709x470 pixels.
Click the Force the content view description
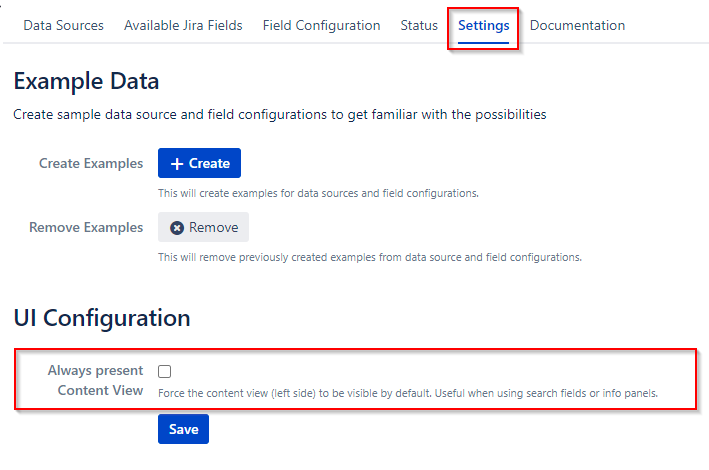click(407, 393)
